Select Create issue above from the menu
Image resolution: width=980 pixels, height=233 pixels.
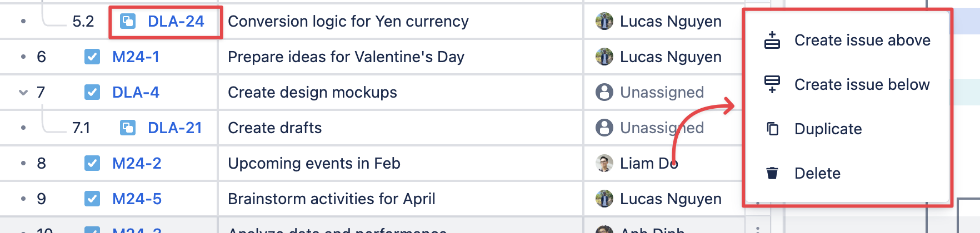[862, 40]
